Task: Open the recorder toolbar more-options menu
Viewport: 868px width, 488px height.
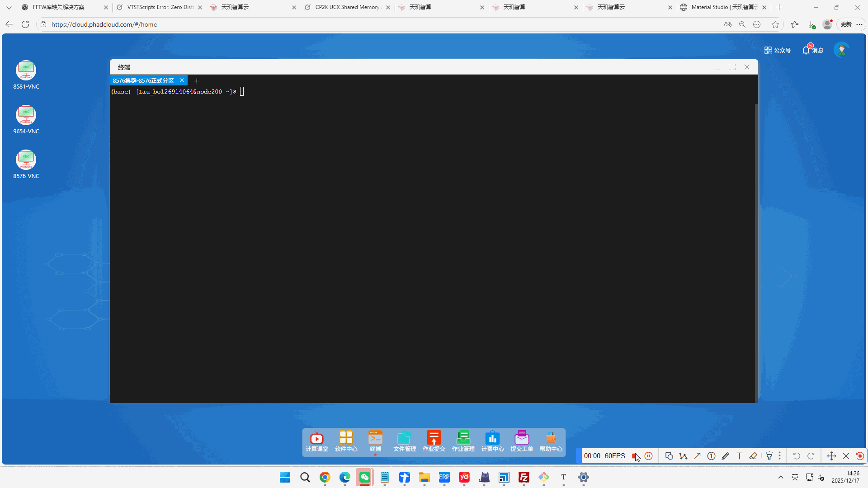Action: 780,456
